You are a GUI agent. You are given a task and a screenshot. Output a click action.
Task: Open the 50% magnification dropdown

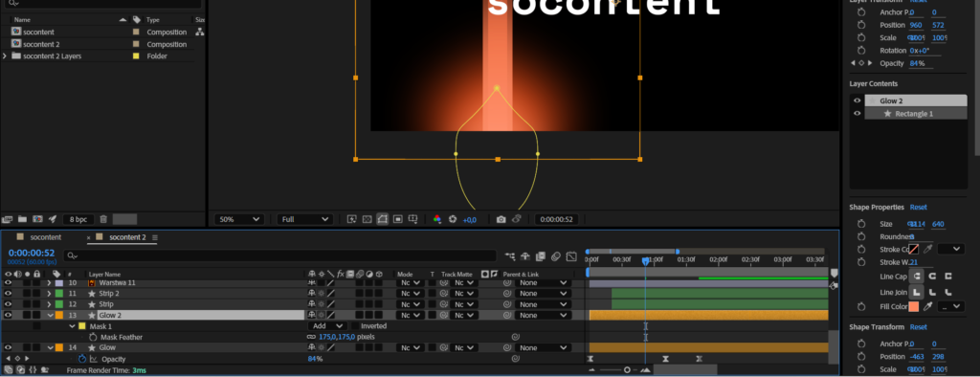tap(239, 219)
